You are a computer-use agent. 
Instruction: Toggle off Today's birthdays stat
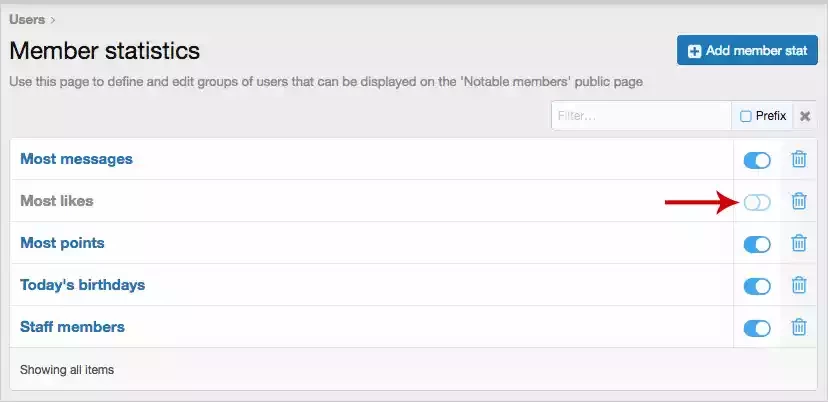(757, 286)
